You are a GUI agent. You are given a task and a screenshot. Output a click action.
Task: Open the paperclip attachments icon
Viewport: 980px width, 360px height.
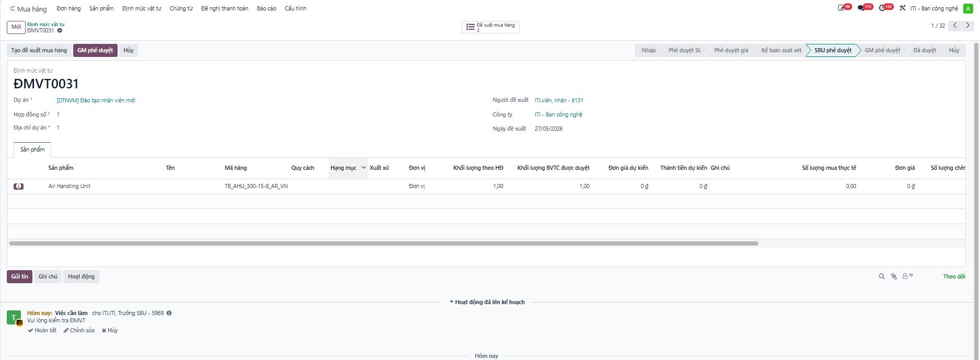(894, 276)
